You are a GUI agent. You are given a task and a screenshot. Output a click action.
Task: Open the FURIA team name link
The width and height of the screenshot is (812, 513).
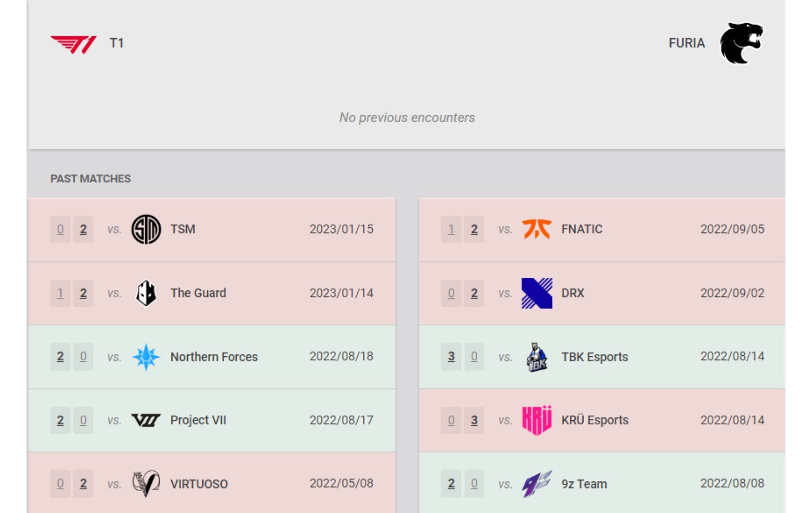tap(687, 43)
